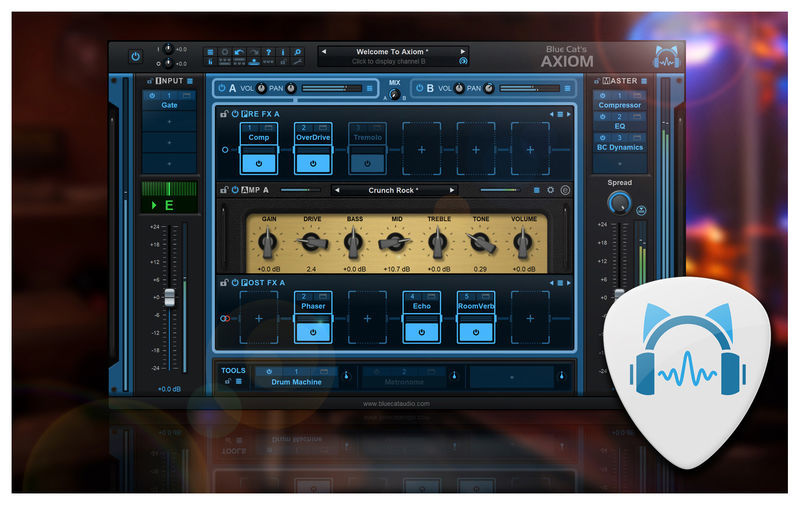This screenshot has height=506, width=800.
Task: Select the OverDrive pedal label
Action: pos(313,137)
